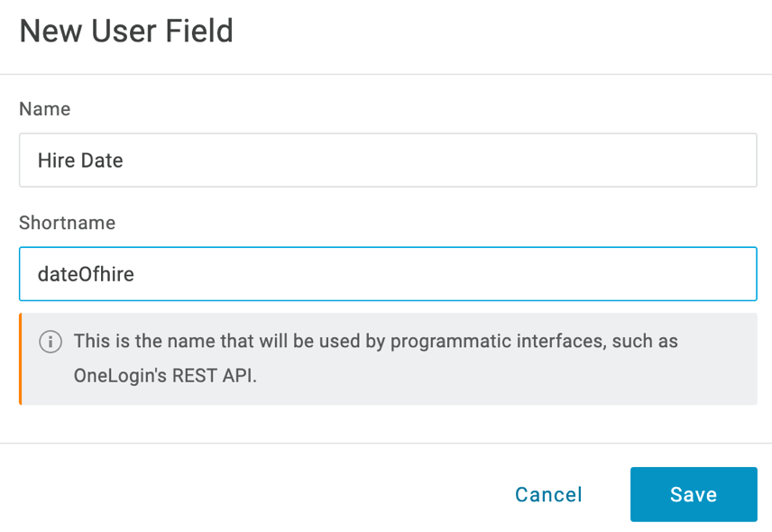Cancel the New User Field dialog
Screen dimensions: 772x532
548,495
